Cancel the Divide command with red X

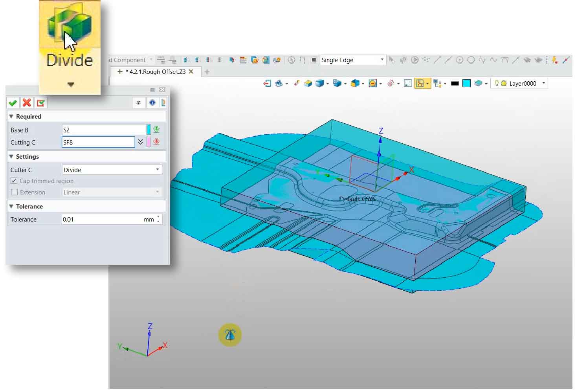pos(27,103)
